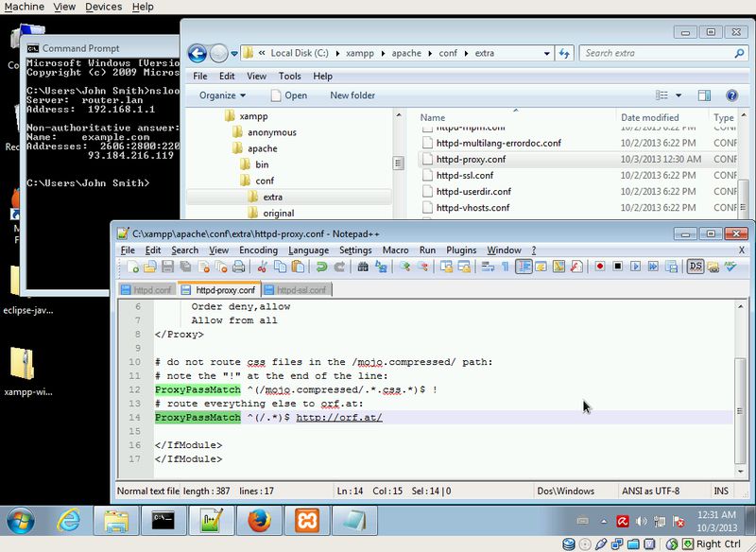The height and width of the screenshot is (552, 756).
Task: Open the Encoding menu in Notepad++
Action: pyautogui.click(x=258, y=250)
